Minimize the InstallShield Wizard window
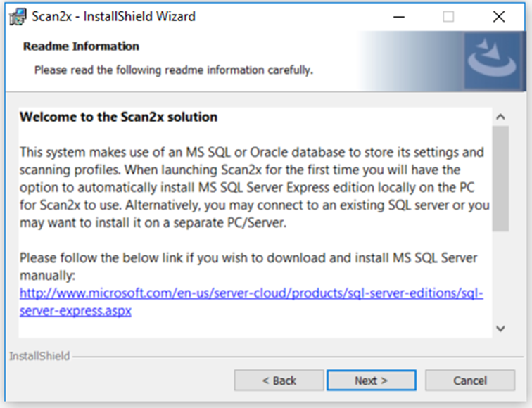 pos(397,17)
